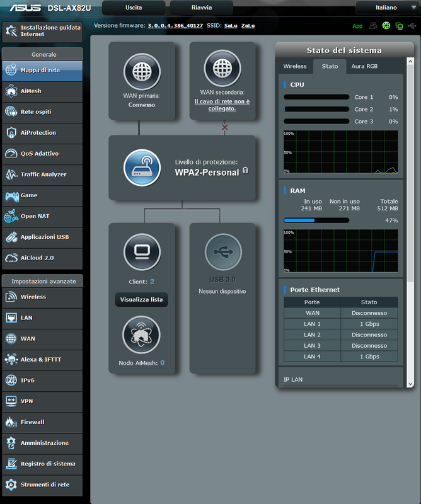Viewport: 421px width, 504px height.
Task: Click the green internet status globe icon
Action: pos(386,26)
